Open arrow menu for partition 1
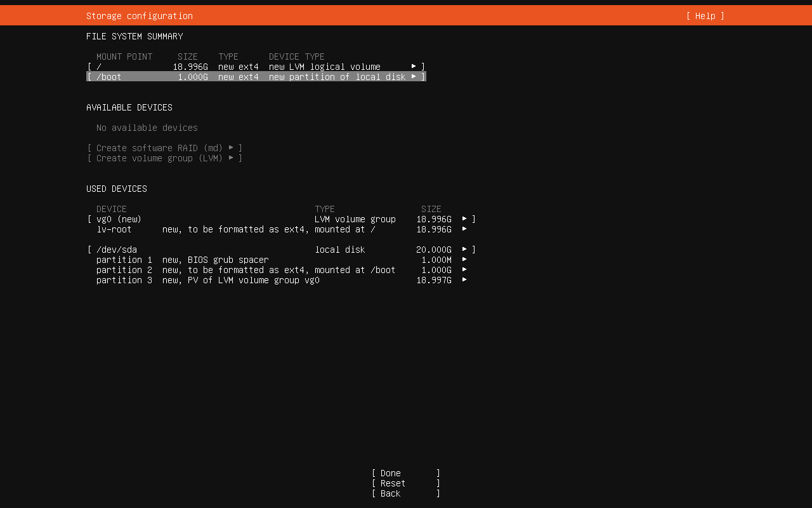 tap(464, 260)
